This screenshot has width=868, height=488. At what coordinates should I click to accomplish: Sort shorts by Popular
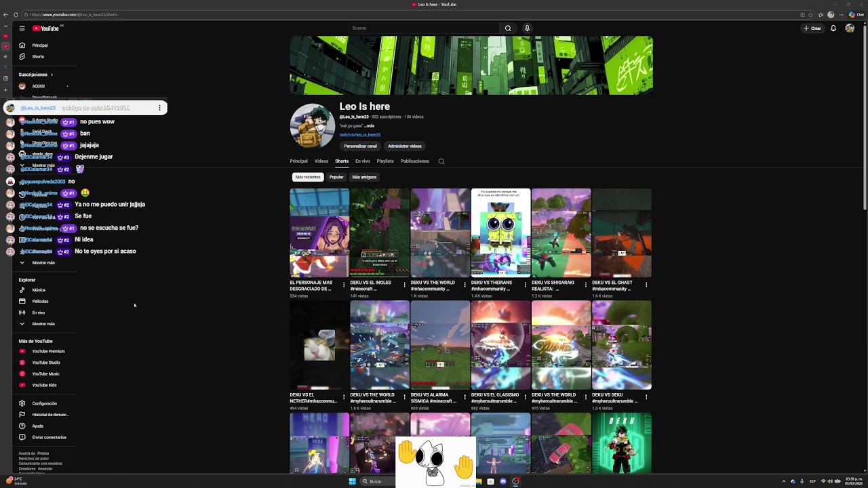(x=336, y=178)
